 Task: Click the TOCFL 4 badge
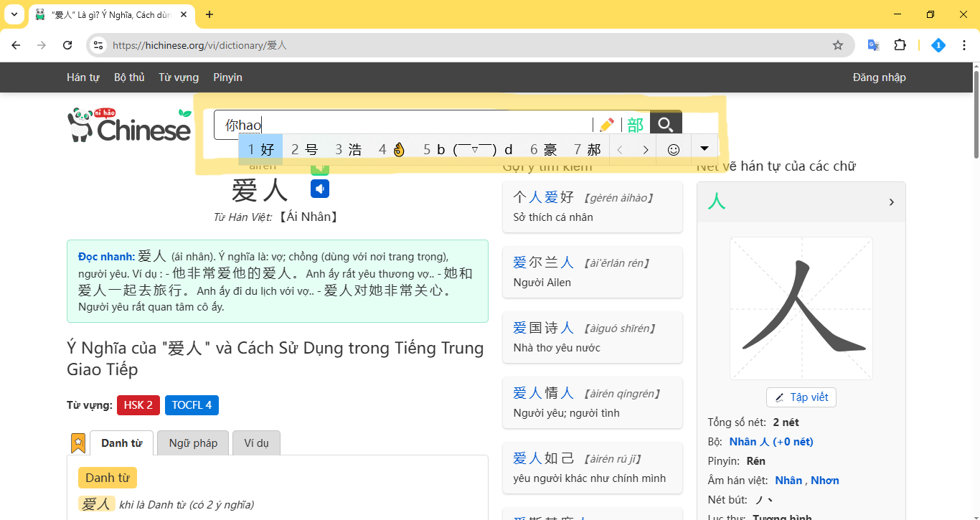tap(192, 405)
